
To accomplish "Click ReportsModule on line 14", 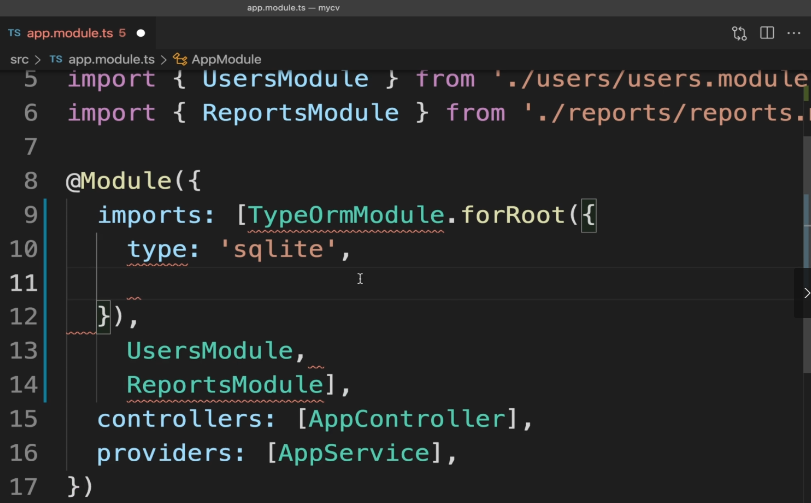I will tap(225, 385).
